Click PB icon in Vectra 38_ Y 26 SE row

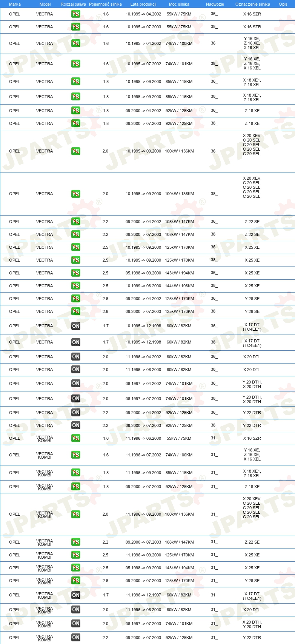click(76, 311)
